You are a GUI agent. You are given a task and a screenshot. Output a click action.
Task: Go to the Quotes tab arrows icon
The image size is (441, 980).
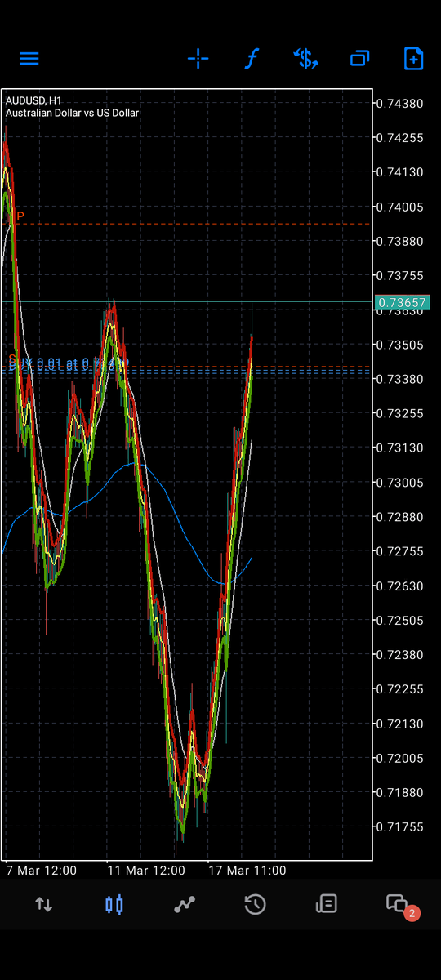coord(43,904)
